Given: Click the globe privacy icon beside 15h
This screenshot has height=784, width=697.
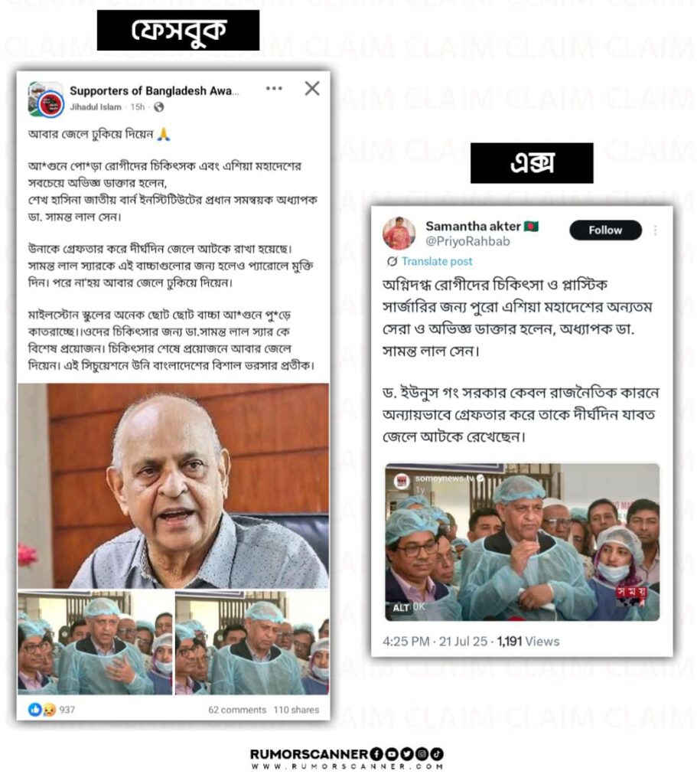Looking at the screenshot, I should point(159,107).
